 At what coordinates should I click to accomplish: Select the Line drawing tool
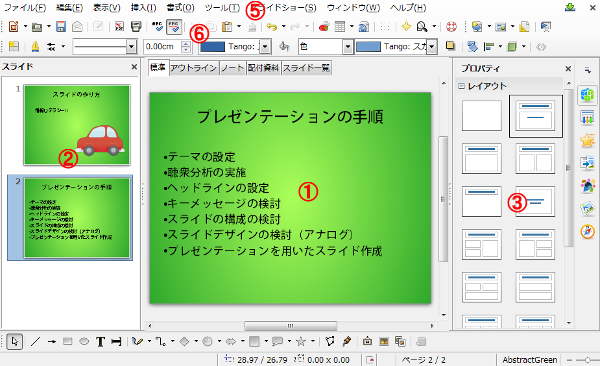(x=35, y=341)
